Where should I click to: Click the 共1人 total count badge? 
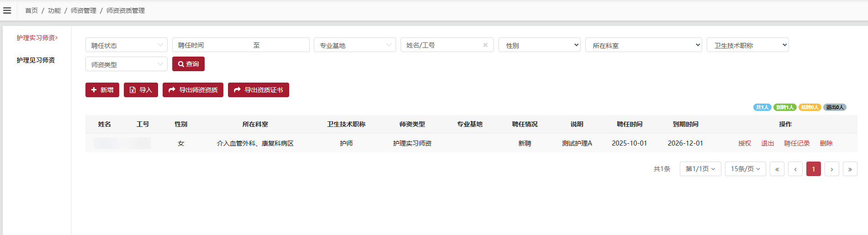[x=762, y=107]
